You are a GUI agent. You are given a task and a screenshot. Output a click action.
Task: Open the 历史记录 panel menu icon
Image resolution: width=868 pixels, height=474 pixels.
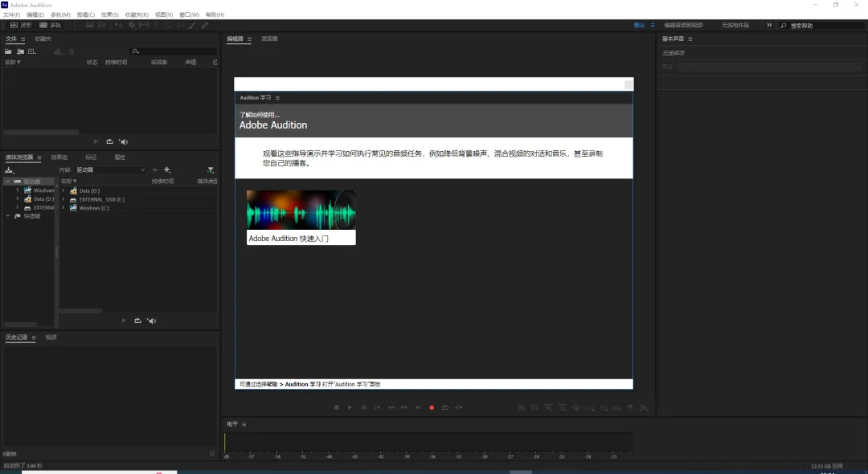[x=34, y=337]
